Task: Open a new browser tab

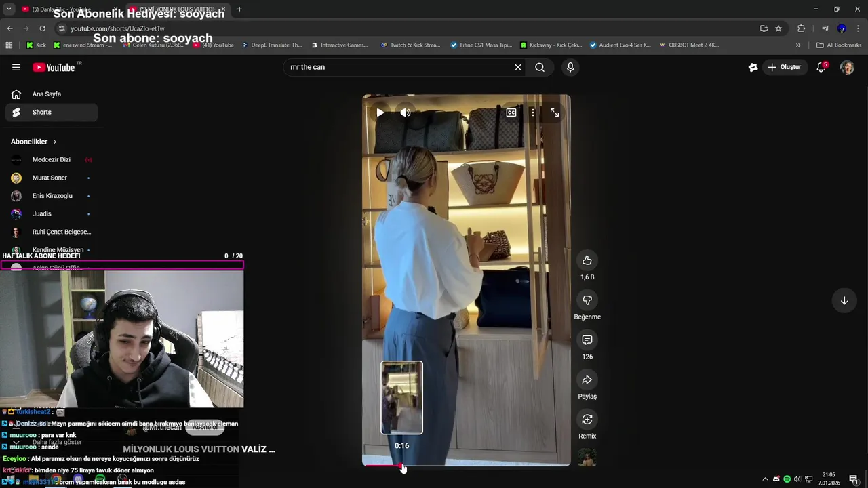Action: click(x=239, y=9)
